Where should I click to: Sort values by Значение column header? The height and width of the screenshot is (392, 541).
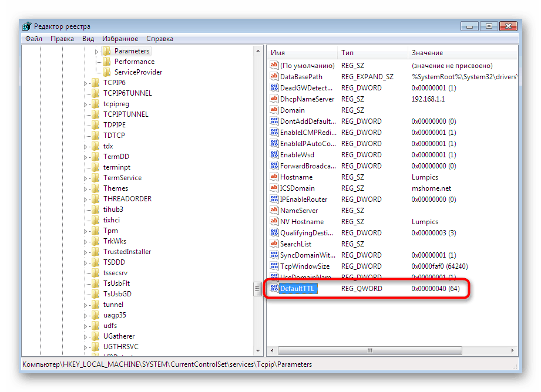tap(463, 53)
